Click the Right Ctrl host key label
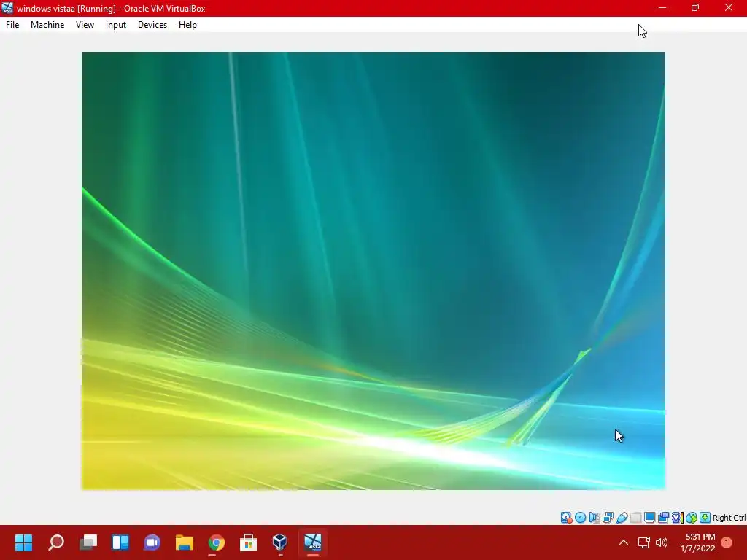The height and width of the screenshot is (560, 747). point(729,518)
